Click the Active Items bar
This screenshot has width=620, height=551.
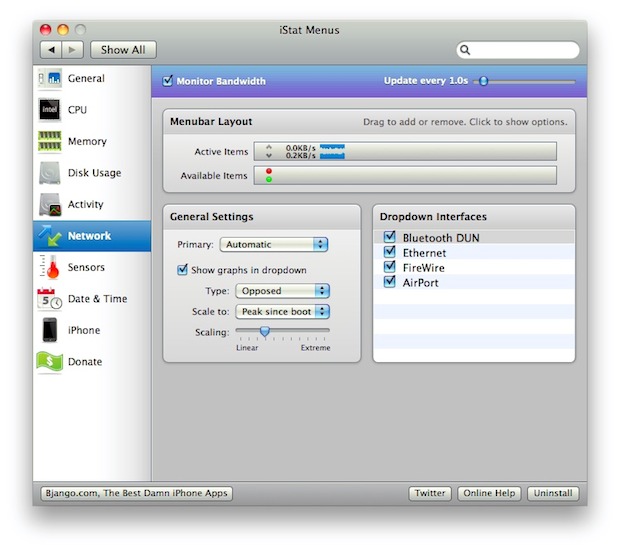click(405, 151)
